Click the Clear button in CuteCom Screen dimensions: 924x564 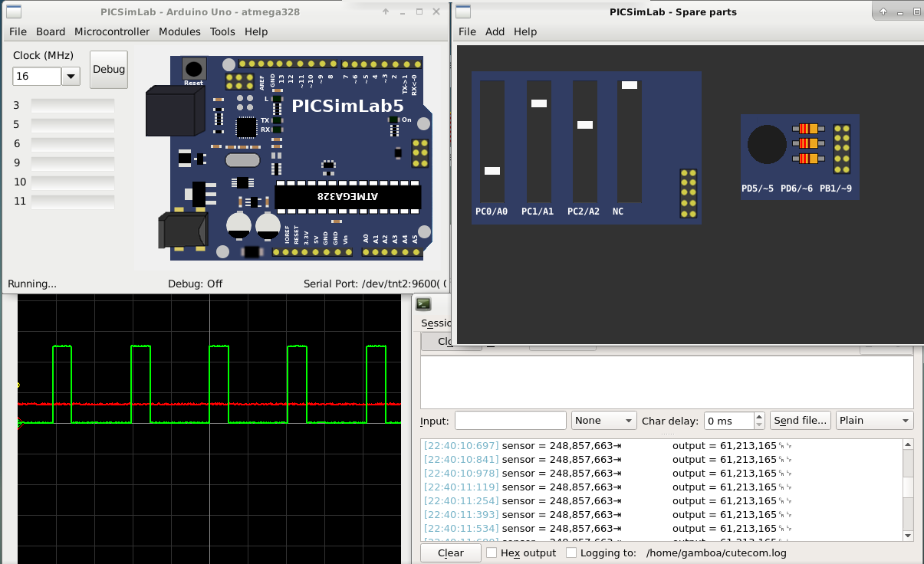click(x=449, y=553)
